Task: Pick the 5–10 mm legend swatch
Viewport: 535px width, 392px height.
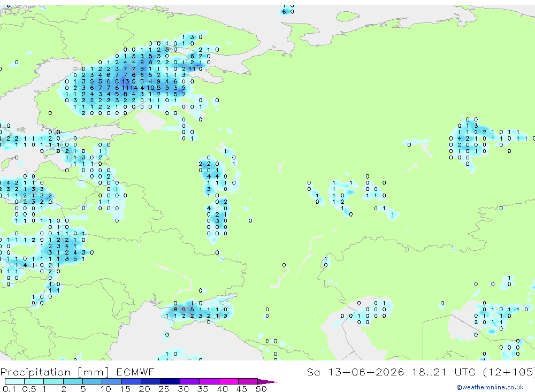Action: (x=92, y=381)
